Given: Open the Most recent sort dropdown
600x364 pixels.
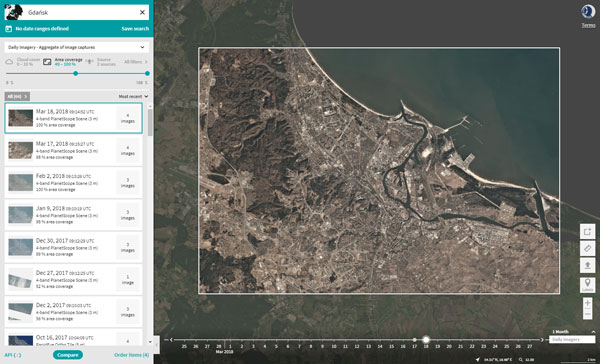Looking at the screenshot, I should [133, 96].
